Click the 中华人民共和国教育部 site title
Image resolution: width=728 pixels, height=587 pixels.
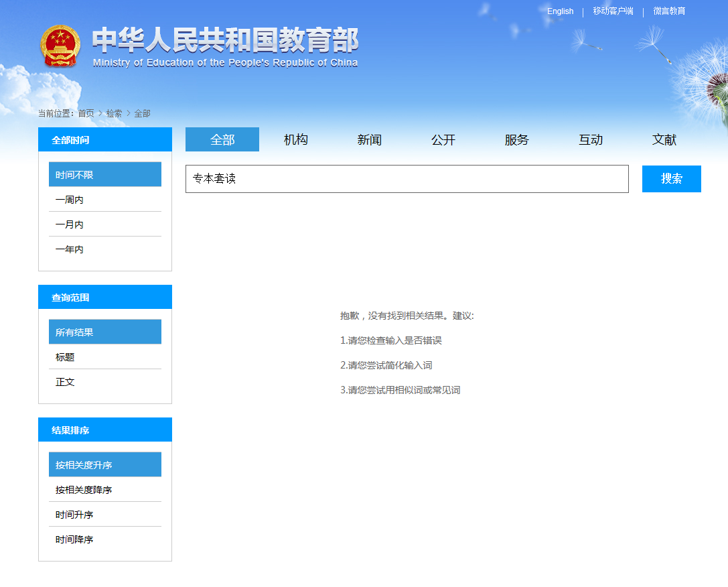[225, 40]
